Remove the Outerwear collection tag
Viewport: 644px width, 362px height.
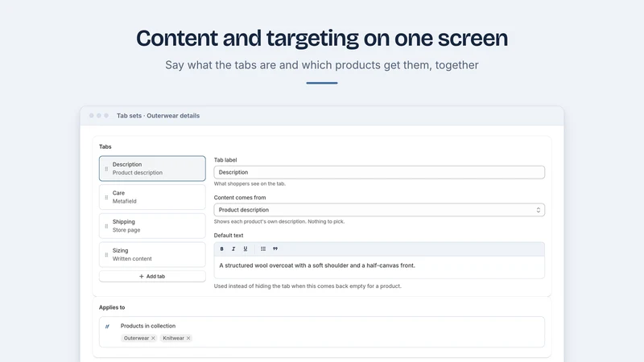[153, 338]
